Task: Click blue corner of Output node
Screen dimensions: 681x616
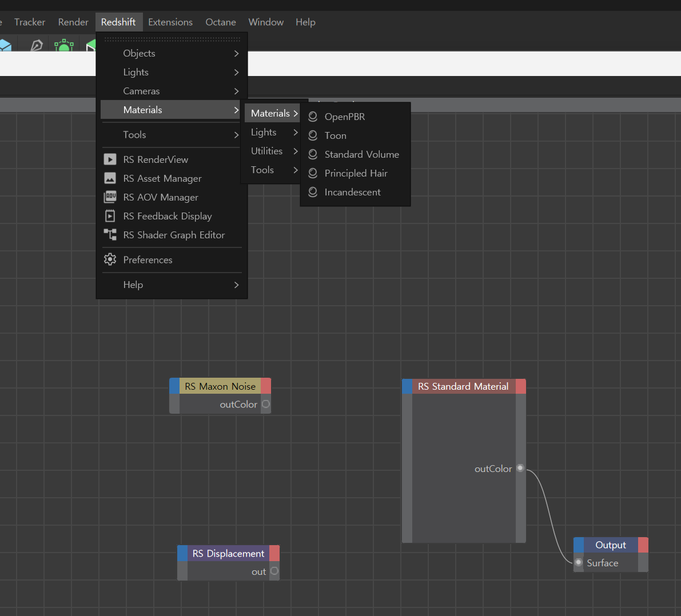Action: (x=579, y=545)
